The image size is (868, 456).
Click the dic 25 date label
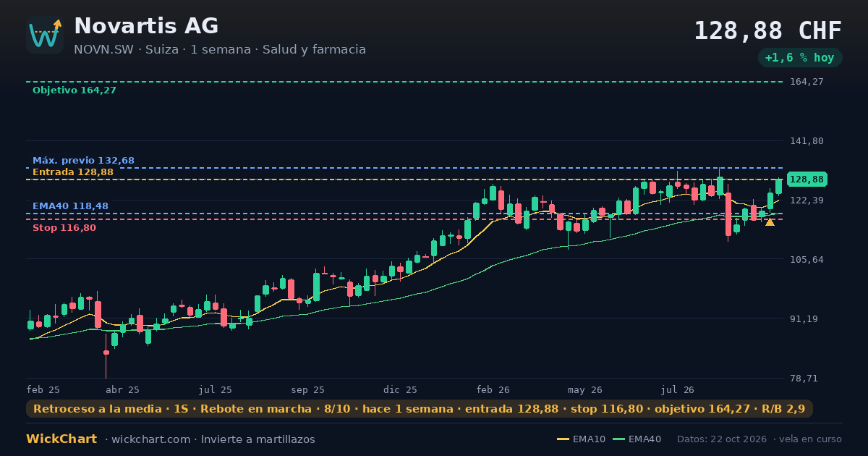401,390
